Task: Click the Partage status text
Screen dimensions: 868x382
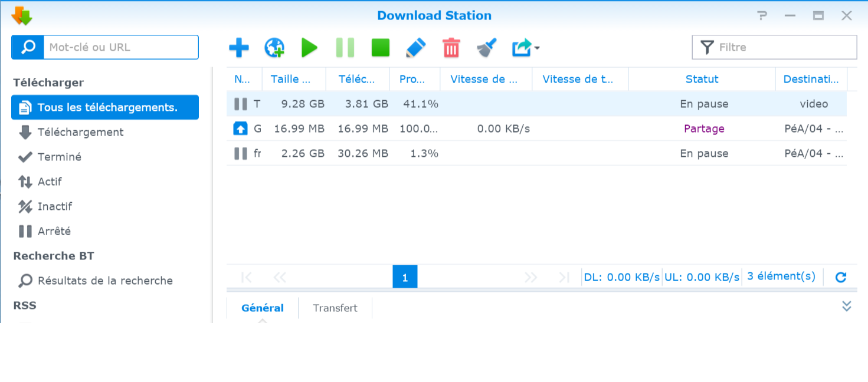Action: (x=704, y=129)
